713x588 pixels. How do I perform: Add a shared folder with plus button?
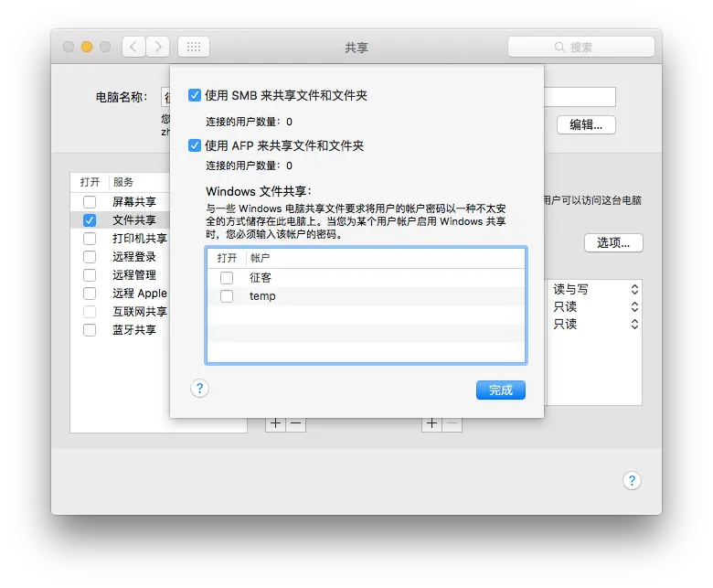pos(275,424)
